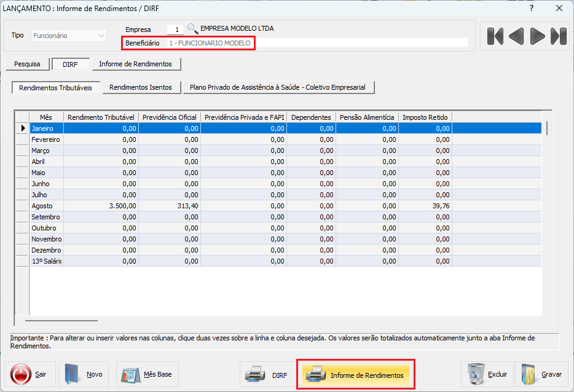The image size is (574, 392).
Task: Click the next record arrow
Action: pyautogui.click(x=538, y=36)
